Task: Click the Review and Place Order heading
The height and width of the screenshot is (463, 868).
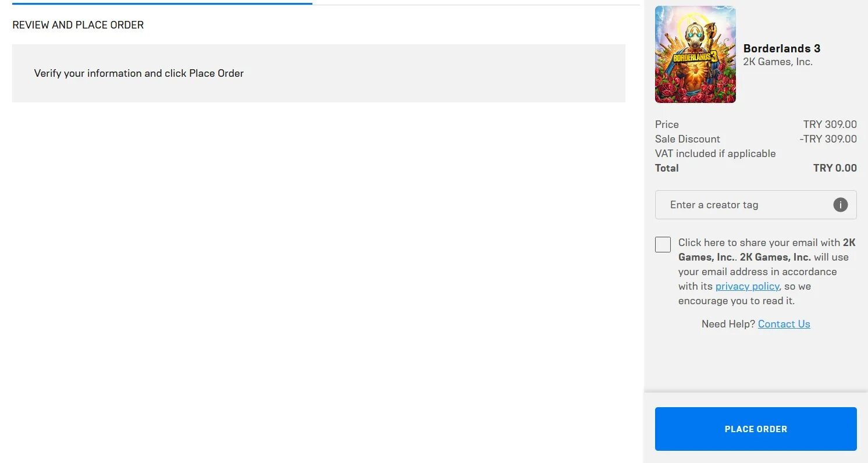Action: (x=78, y=25)
